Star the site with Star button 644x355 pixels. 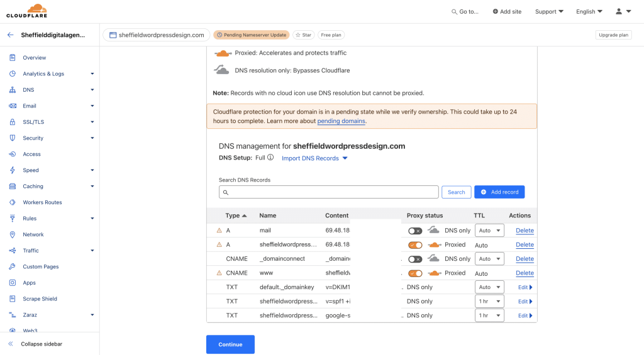(304, 35)
